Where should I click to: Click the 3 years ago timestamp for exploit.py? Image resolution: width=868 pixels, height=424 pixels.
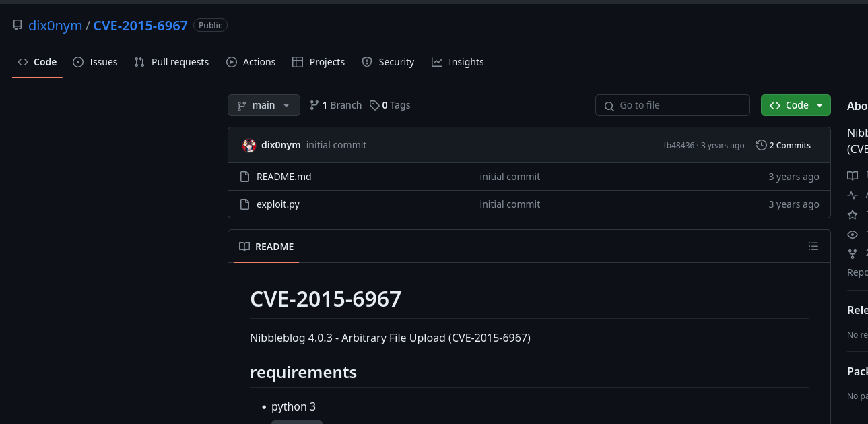pyautogui.click(x=794, y=204)
